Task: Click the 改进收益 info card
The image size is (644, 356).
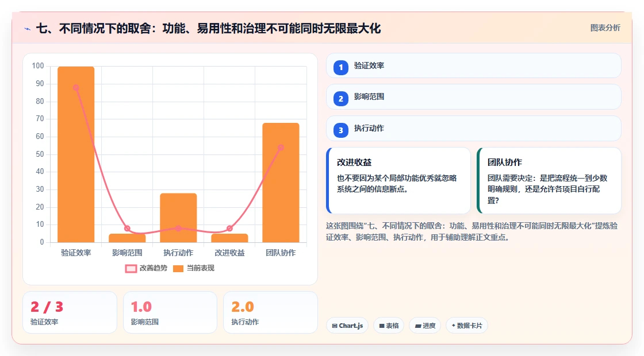Action: tap(398, 180)
